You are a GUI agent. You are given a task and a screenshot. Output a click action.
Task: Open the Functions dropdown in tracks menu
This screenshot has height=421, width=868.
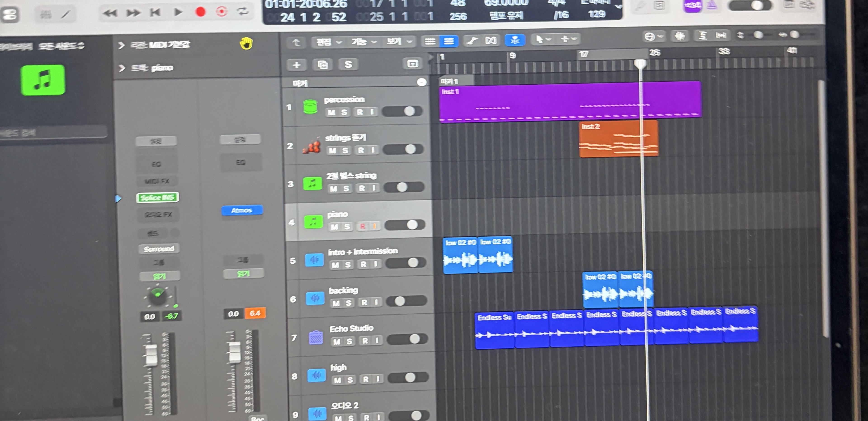click(x=364, y=42)
